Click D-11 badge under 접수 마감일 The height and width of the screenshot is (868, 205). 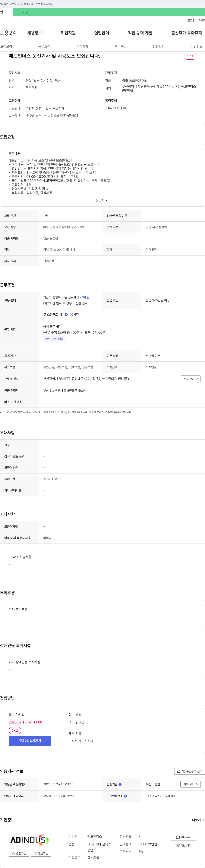15,731
